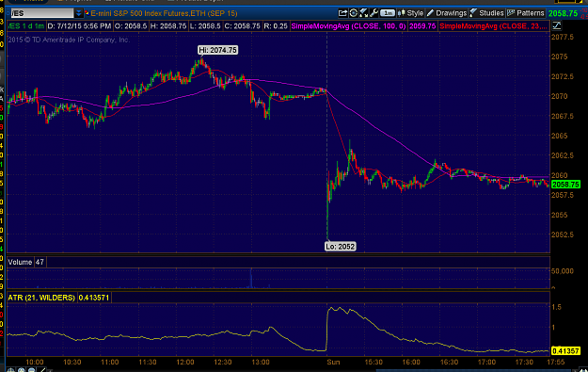The width and height of the screenshot is (588, 372).
Task: Click the Volume study label
Action: 20,262
